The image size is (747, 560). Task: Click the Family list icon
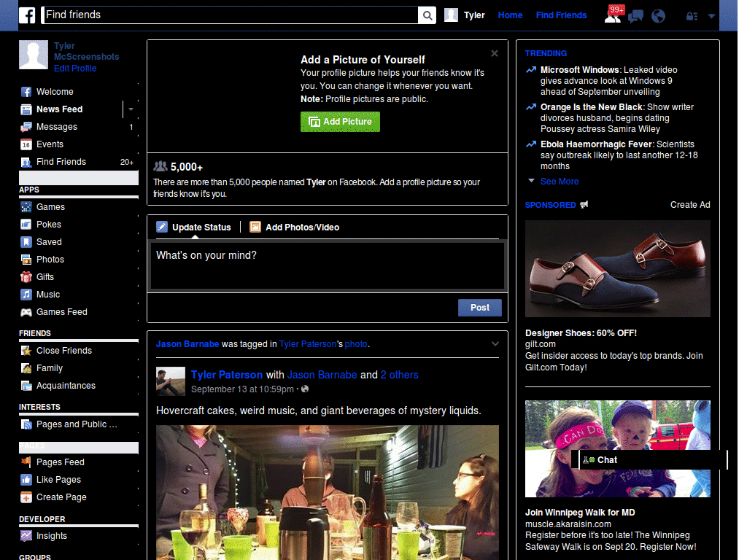[26, 368]
